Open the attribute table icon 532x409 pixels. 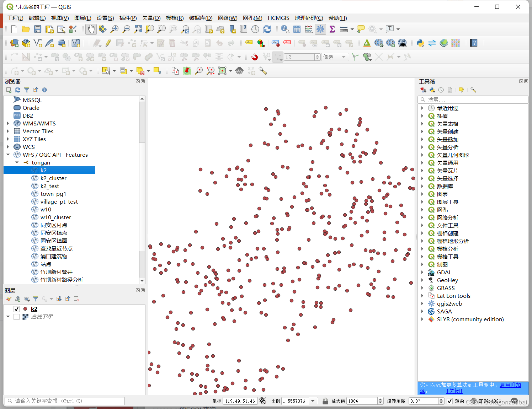coord(297,29)
